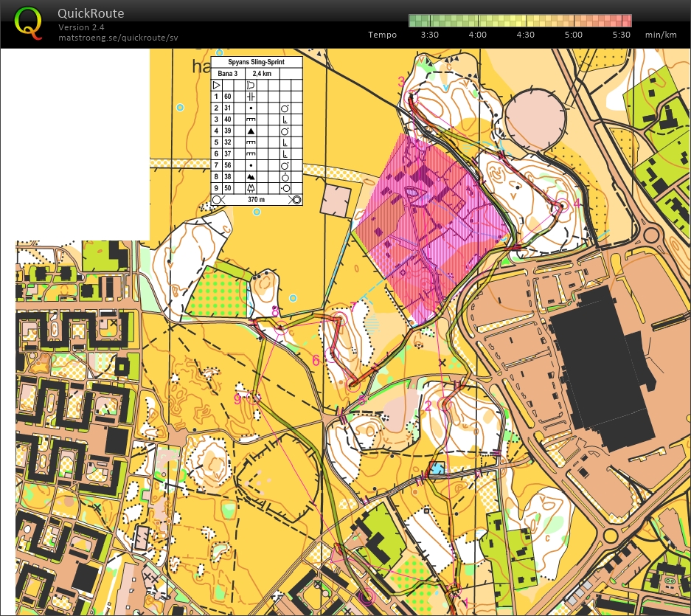Click the QuickRoute Q logo
Image resolution: width=691 pixels, height=616 pixels.
[x=28, y=24]
